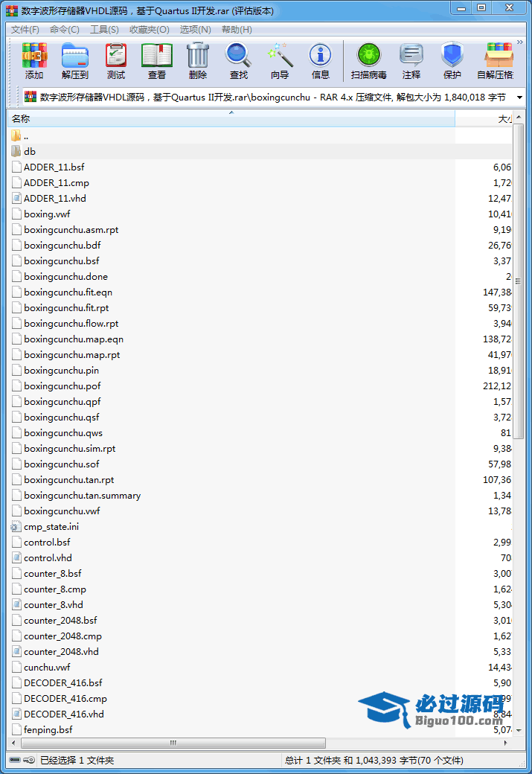Open the 文件(F) menu
This screenshot has height=774, width=532.
tap(25, 30)
